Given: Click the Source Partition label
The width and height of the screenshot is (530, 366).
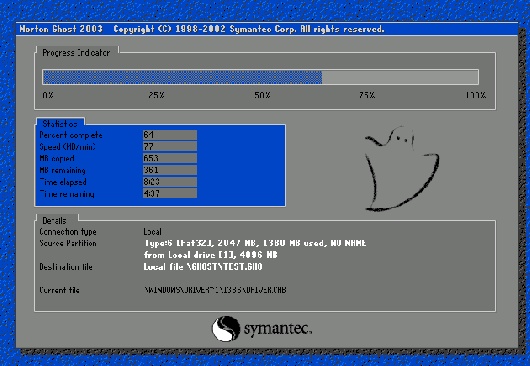Looking at the screenshot, I should point(68,243).
